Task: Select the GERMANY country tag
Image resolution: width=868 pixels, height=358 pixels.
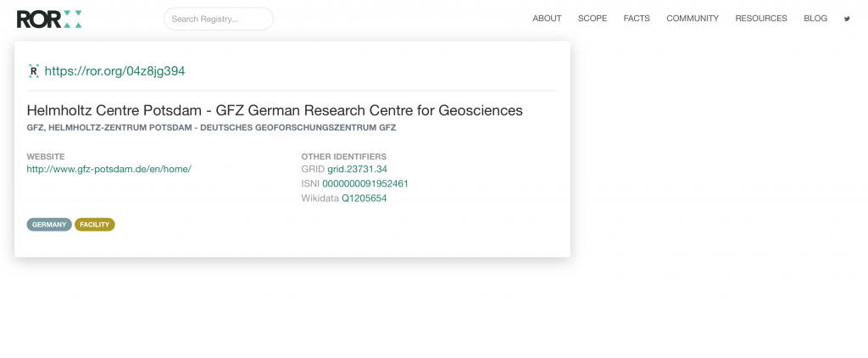Action: 49,225
